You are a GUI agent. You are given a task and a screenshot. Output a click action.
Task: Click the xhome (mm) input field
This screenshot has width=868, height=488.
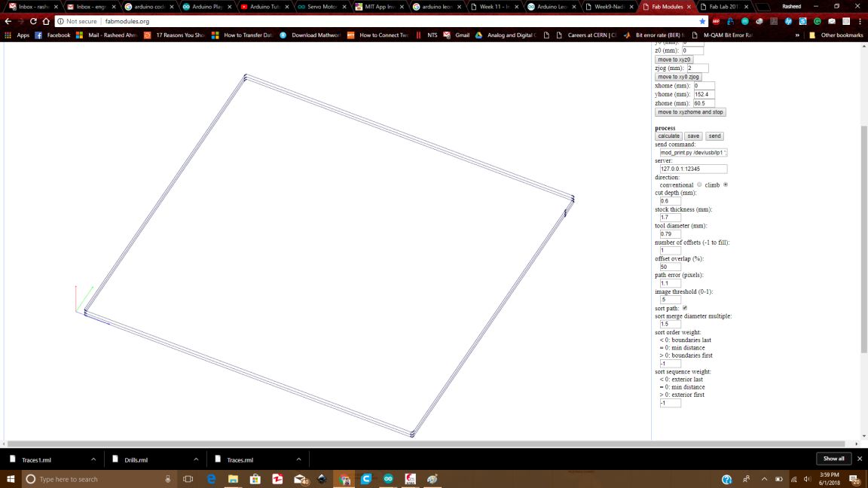[704, 86]
